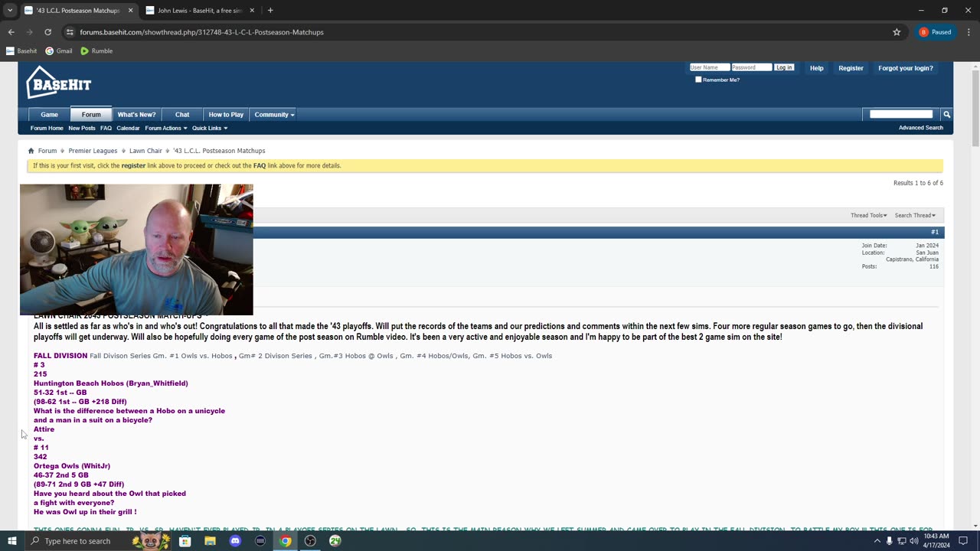Open the Search Thread dropdown
Screen dimensions: 980x551
(x=915, y=215)
